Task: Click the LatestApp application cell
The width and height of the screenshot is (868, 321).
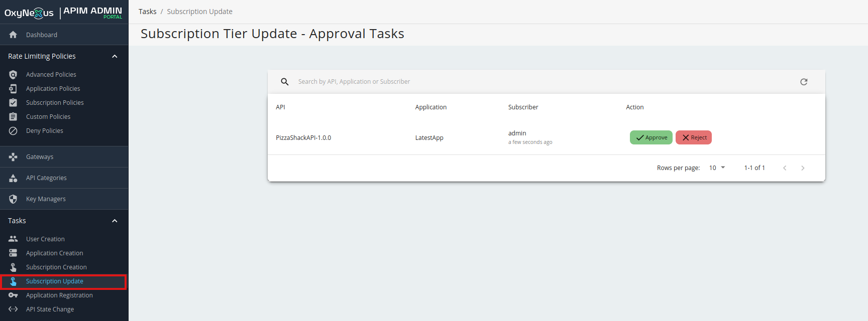Action: [429, 138]
